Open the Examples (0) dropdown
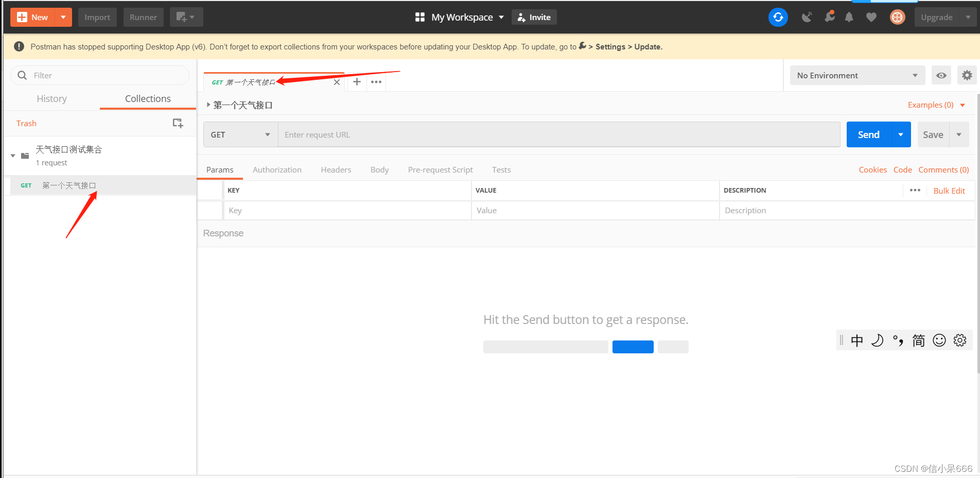Viewport: 980px width, 478px height. click(x=936, y=105)
